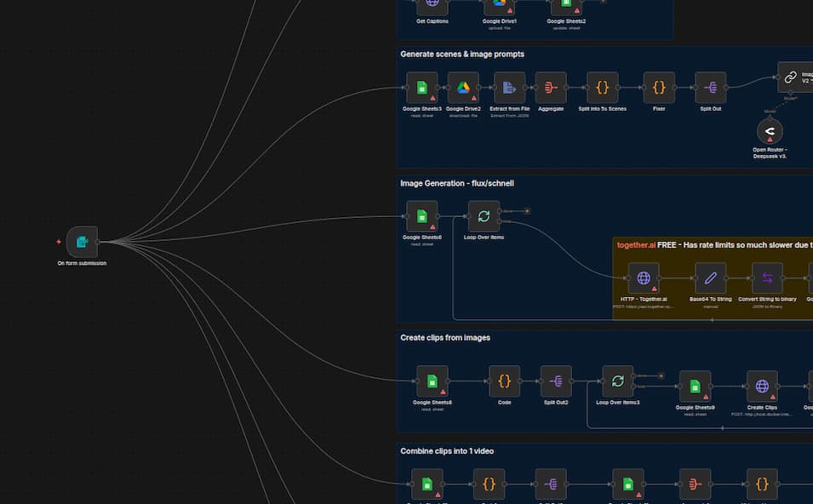Select the Split Out2 node
The image size is (813, 504).
tap(556, 381)
